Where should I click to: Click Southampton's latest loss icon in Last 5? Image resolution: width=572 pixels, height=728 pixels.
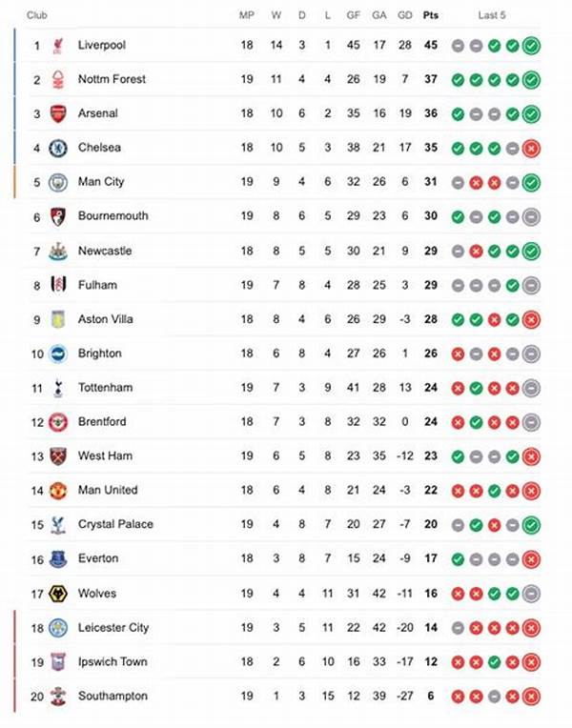(x=531, y=697)
